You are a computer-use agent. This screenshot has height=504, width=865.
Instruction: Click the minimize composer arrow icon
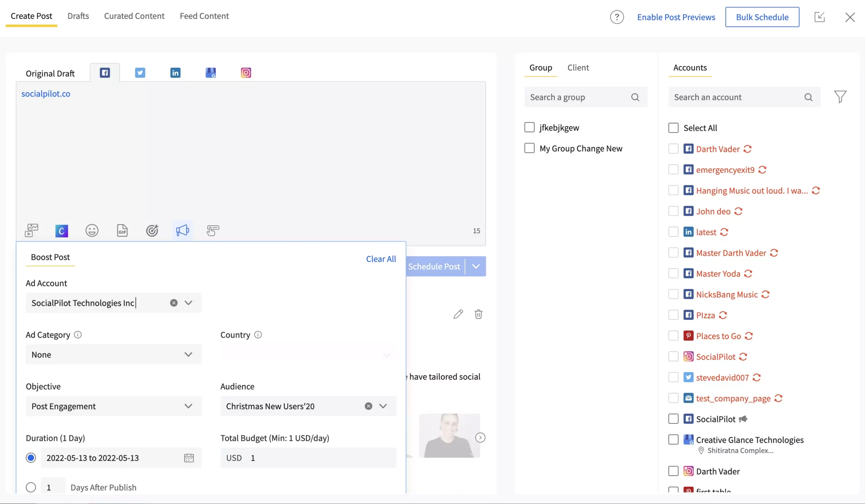click(820, 17)
